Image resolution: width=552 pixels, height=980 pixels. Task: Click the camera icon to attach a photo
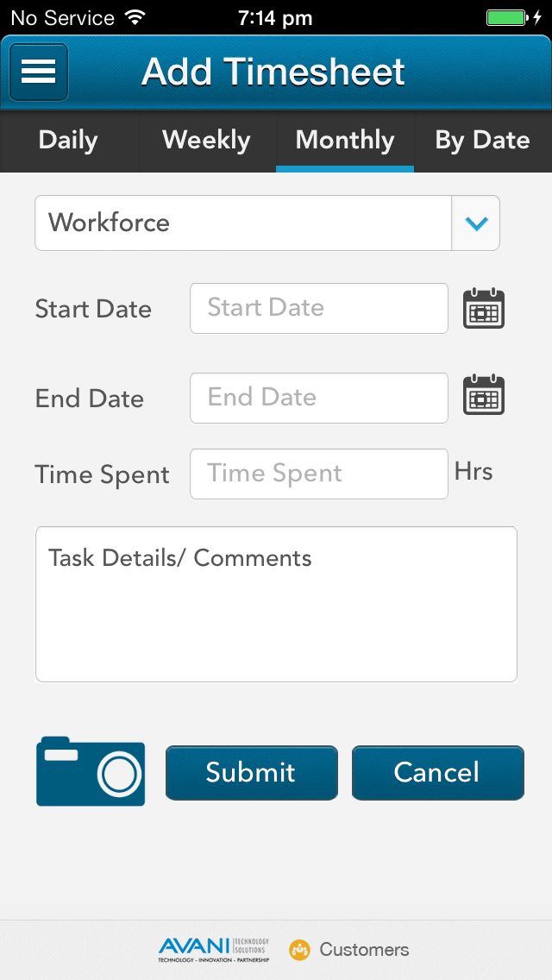(90, 772)
